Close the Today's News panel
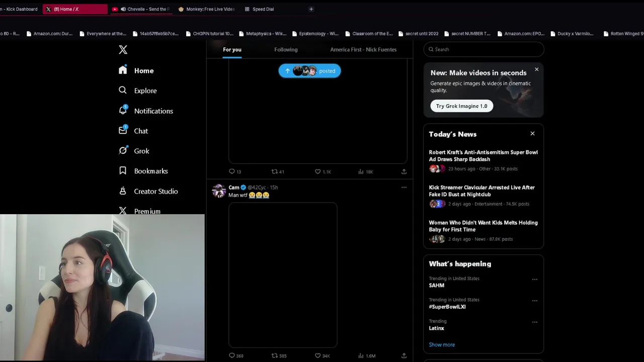 point(532,134)
